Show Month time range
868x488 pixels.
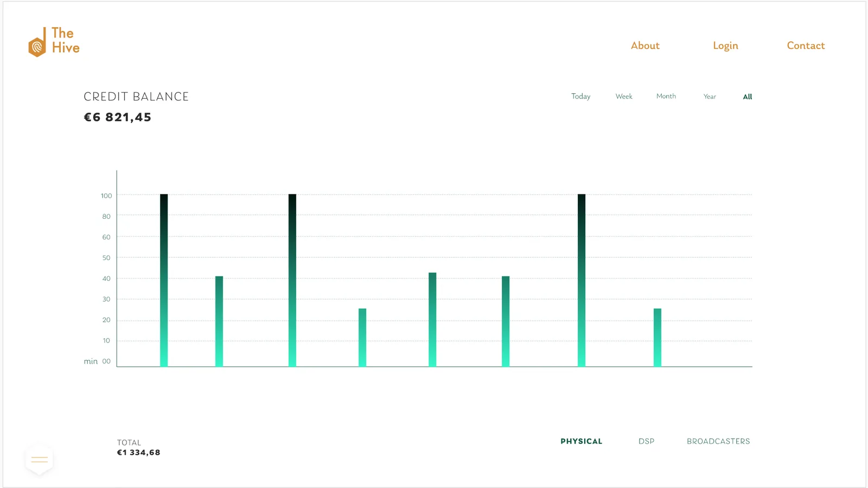tap(666, 96)
